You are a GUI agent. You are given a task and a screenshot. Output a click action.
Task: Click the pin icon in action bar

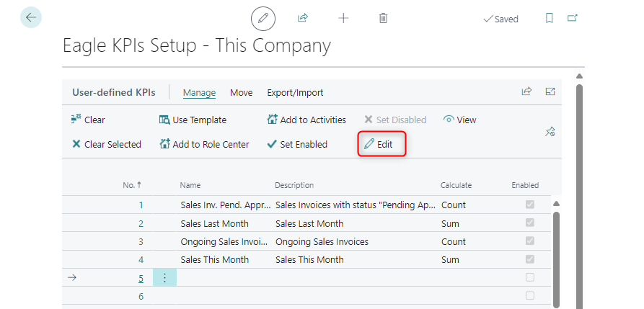click(550, 132)
